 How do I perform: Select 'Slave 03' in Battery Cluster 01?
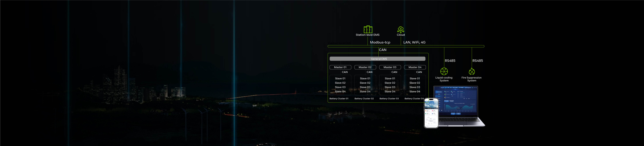[340, 87]
